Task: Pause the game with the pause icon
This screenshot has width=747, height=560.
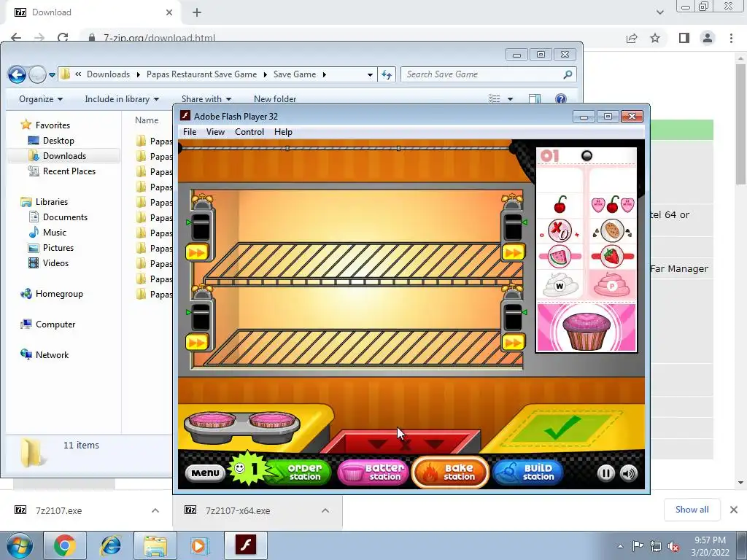Action: (605, 473)
